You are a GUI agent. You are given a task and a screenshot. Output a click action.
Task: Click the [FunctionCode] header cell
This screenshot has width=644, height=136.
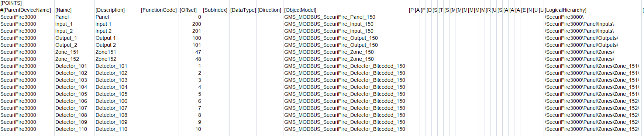159,10
